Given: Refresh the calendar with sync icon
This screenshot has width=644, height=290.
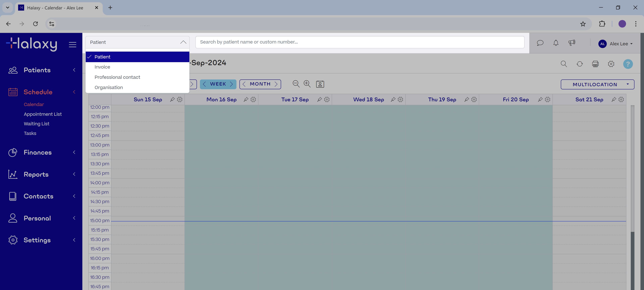Looking at the screenshot, I should (x=579, y=64).
